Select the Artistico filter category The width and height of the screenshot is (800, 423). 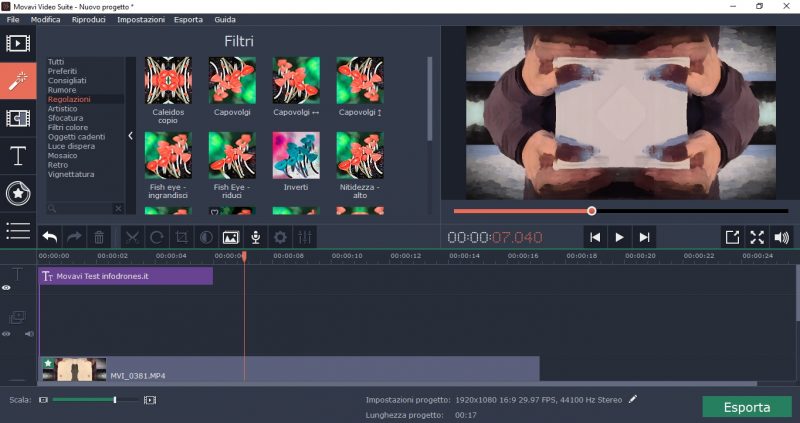click(62, 109)
